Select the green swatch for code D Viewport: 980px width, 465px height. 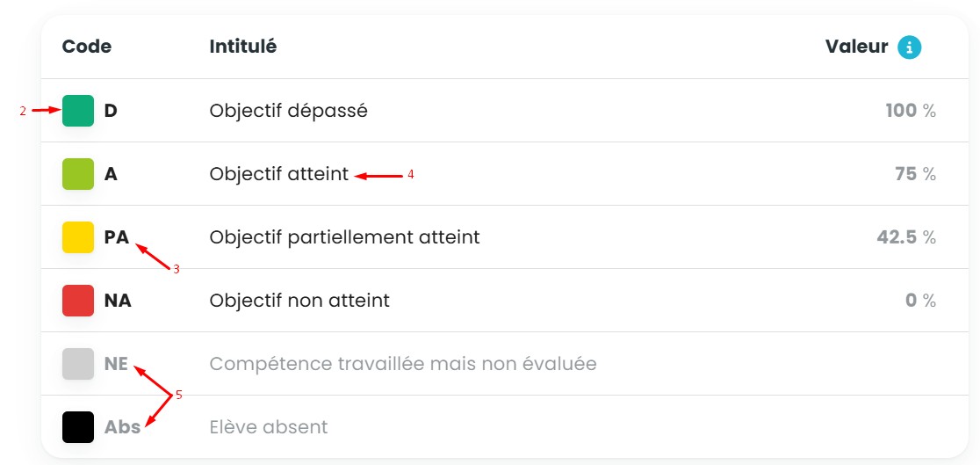click(x=78, y=111)
